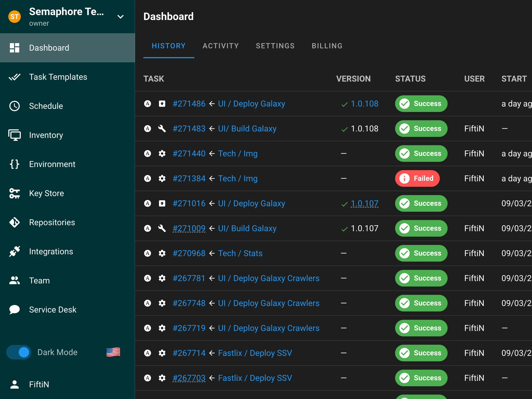Switch to the Billing tab
This screenshot has width=532, height=399.
point(327,46)
